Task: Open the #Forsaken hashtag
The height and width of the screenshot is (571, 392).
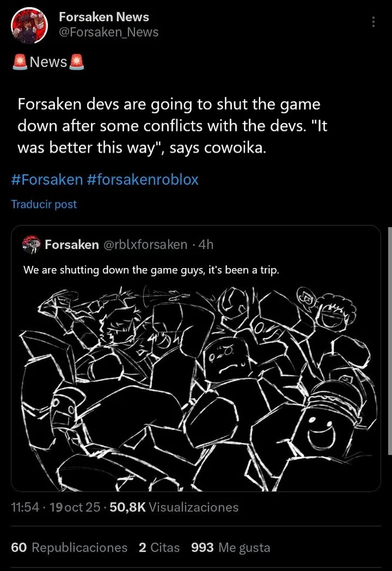Action: (x=47, y=180)
